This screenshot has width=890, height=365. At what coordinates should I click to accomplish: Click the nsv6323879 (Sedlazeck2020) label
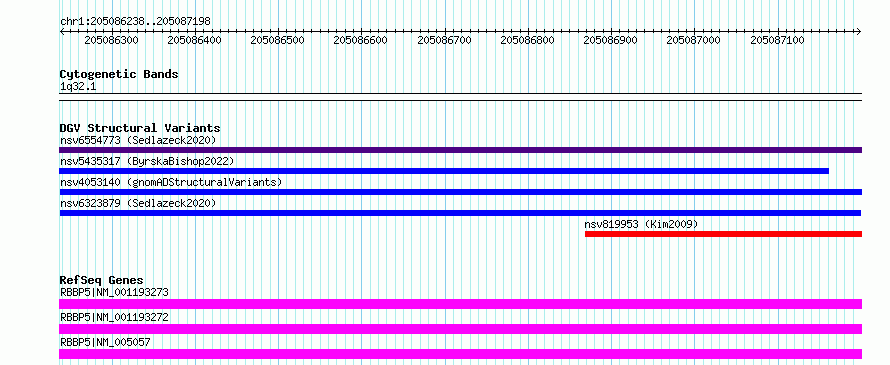[138, 203]
